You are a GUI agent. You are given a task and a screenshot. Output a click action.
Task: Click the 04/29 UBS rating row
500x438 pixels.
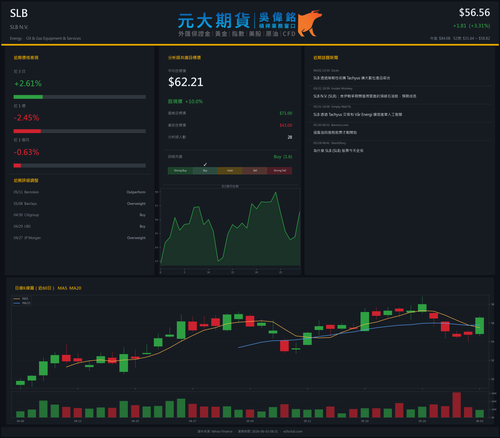click(x=79, y=226)
